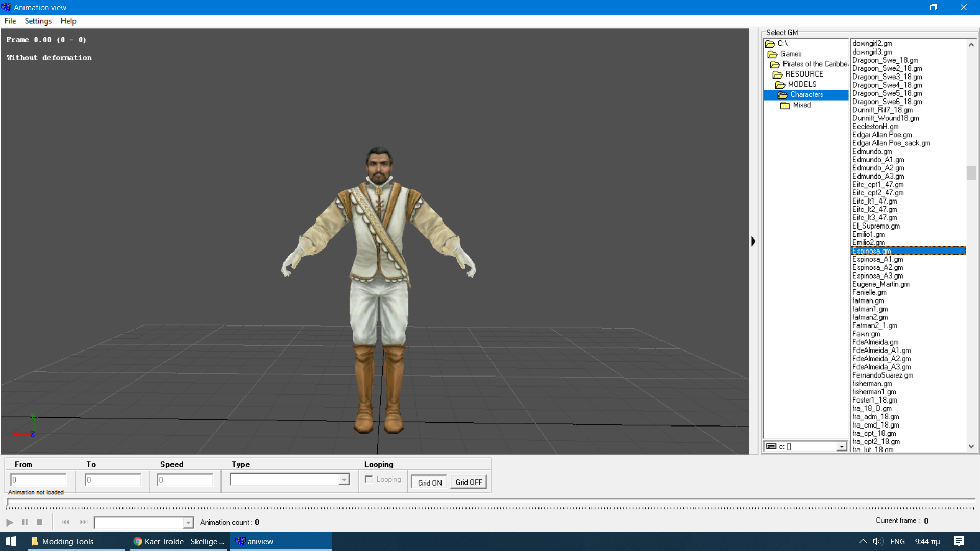Screen dimensions: 980x551
Task: Select the Characters folder
Action: [x=806, y=95]
